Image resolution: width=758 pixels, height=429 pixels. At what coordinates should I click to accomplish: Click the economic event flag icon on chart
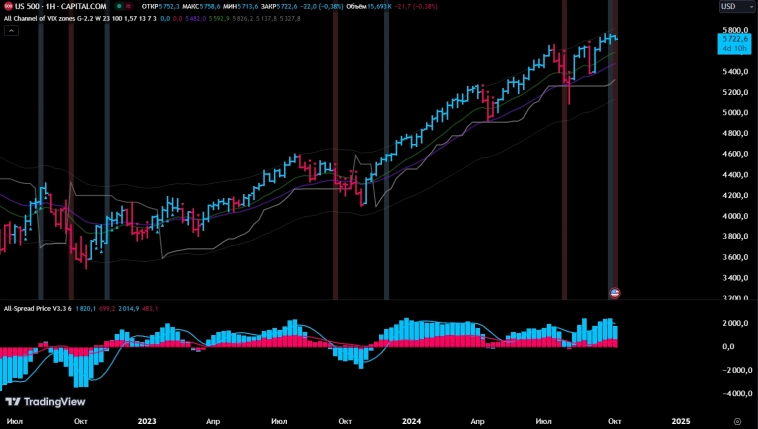pyautogui.click(x=614, y=292)
